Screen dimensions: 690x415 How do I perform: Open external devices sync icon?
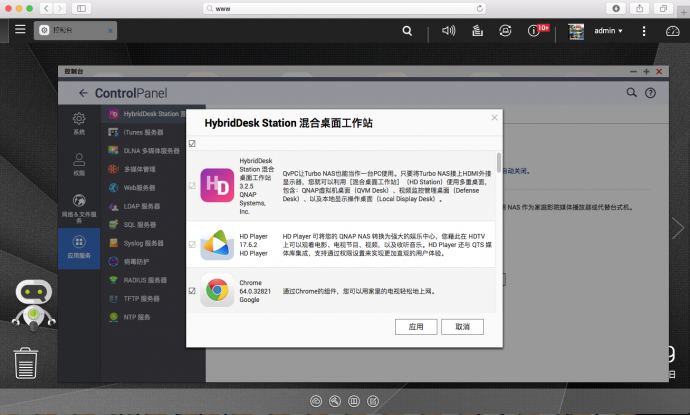pos(505,31)
